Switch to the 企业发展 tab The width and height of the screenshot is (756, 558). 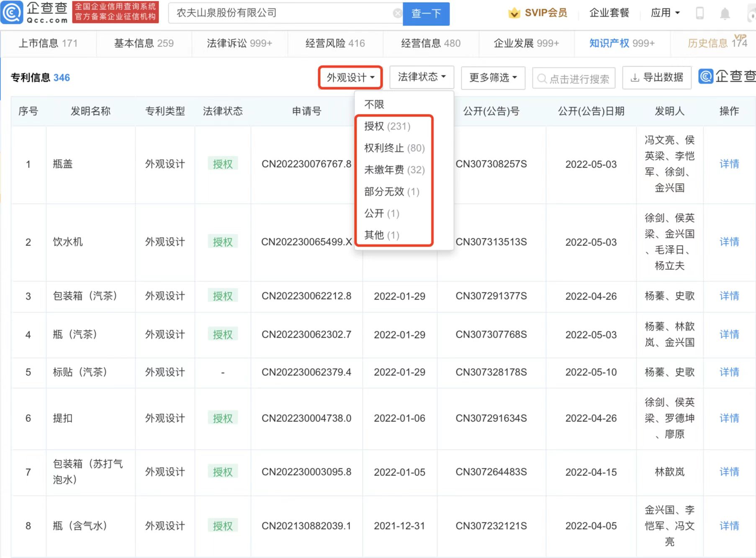pyautogui.click(x=526, y=43)
